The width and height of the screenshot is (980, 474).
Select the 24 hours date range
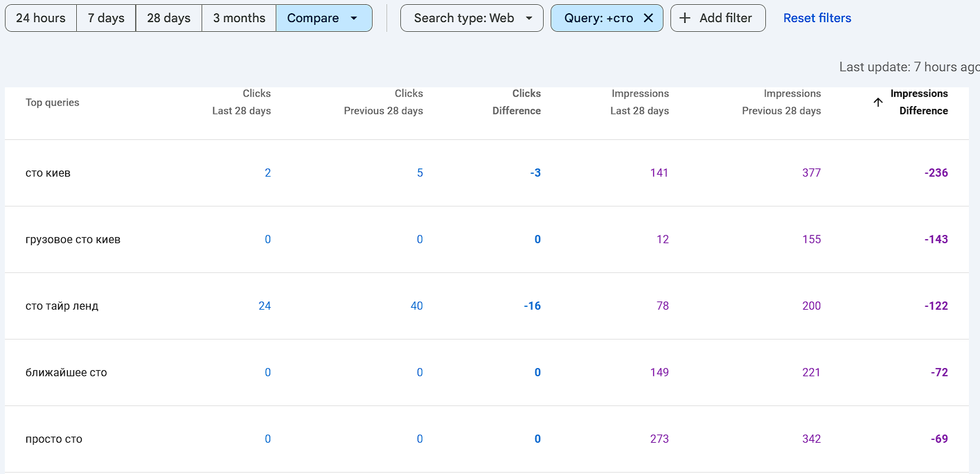(x=41, y=18)
